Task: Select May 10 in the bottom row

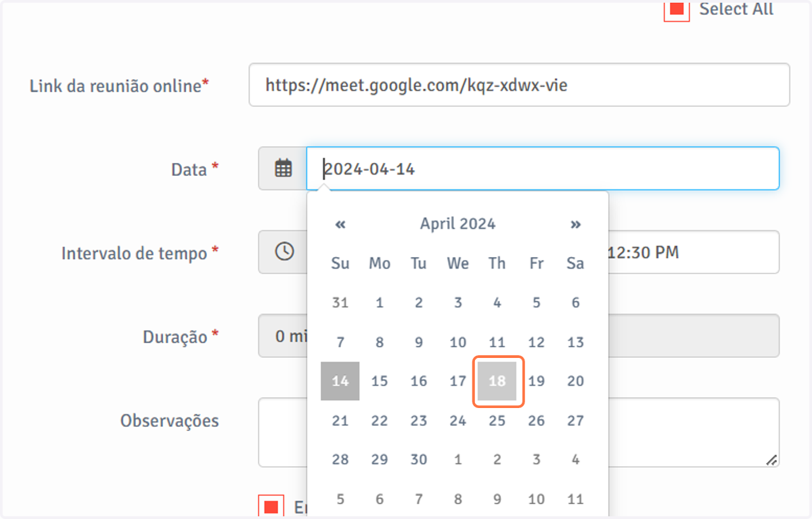Action: pos(537,499)
